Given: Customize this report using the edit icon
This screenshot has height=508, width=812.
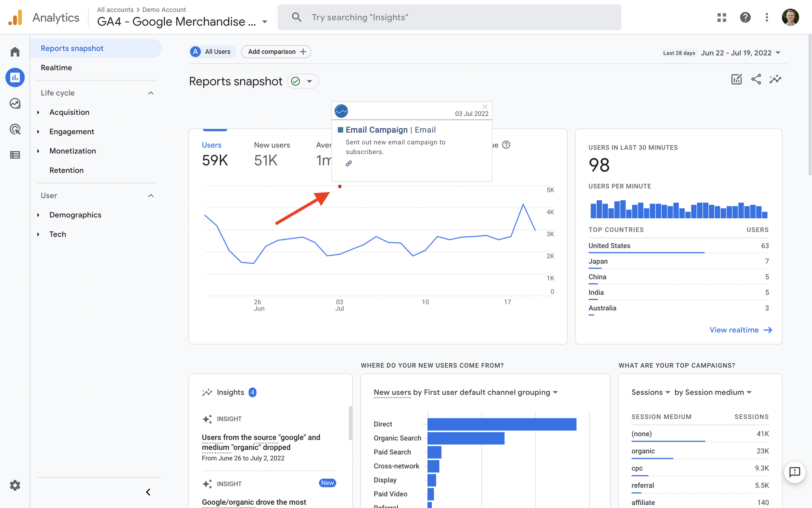Looking at the screenshot, I should [736, 79].
